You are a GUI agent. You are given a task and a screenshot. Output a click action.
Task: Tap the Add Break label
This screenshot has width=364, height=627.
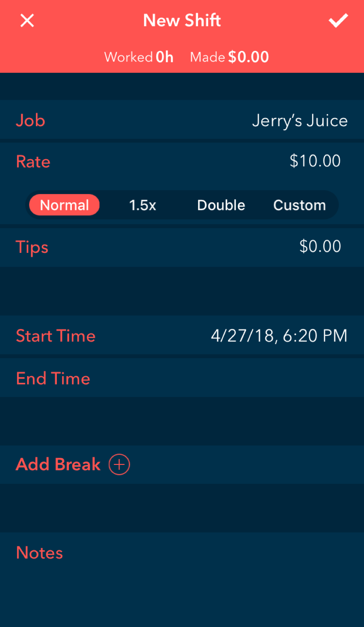[58, 464]
